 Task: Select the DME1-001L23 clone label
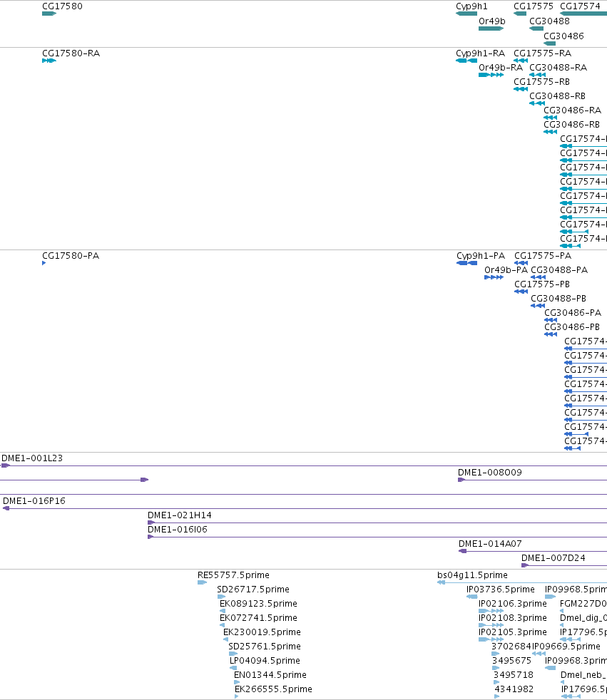pos(32,458)
